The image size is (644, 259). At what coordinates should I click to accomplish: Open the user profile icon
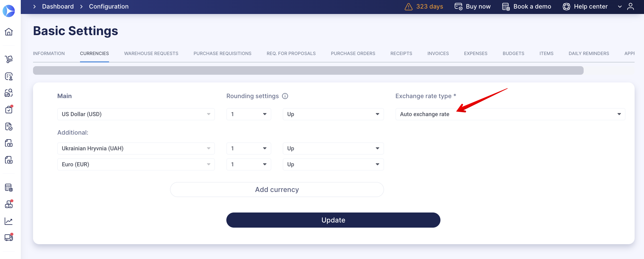pos(631,7)
